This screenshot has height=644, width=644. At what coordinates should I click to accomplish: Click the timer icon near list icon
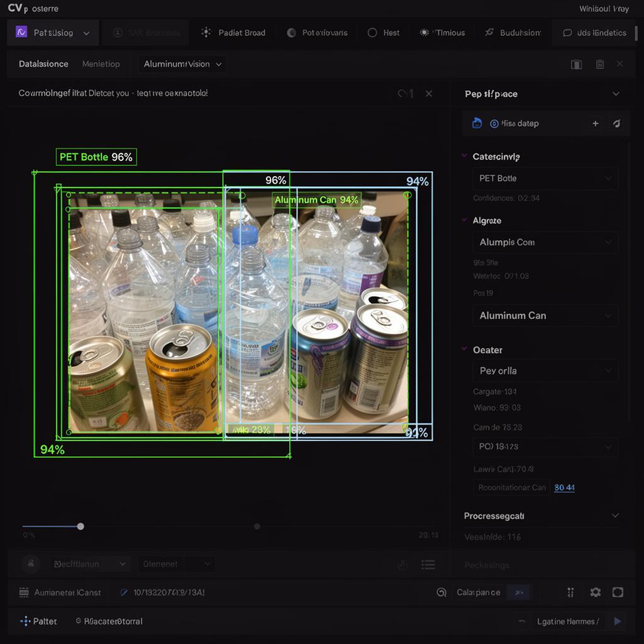pyautogui.click(x=402, y=565)
